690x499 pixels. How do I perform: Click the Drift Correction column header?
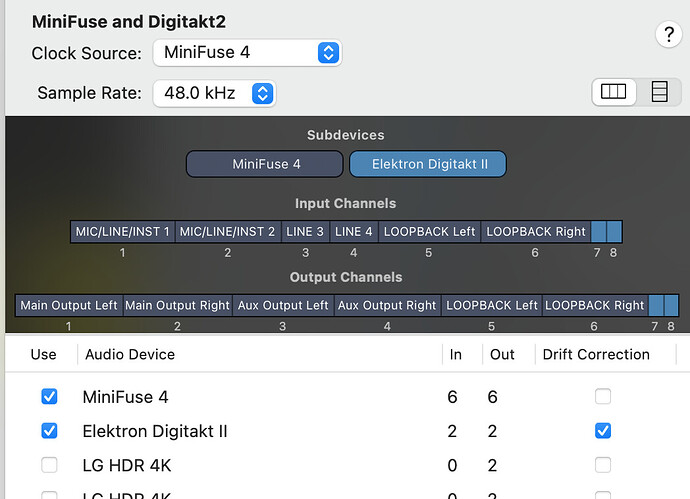point(596,355)
